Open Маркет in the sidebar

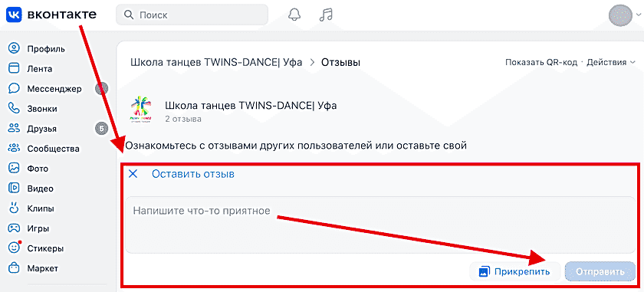43,268
